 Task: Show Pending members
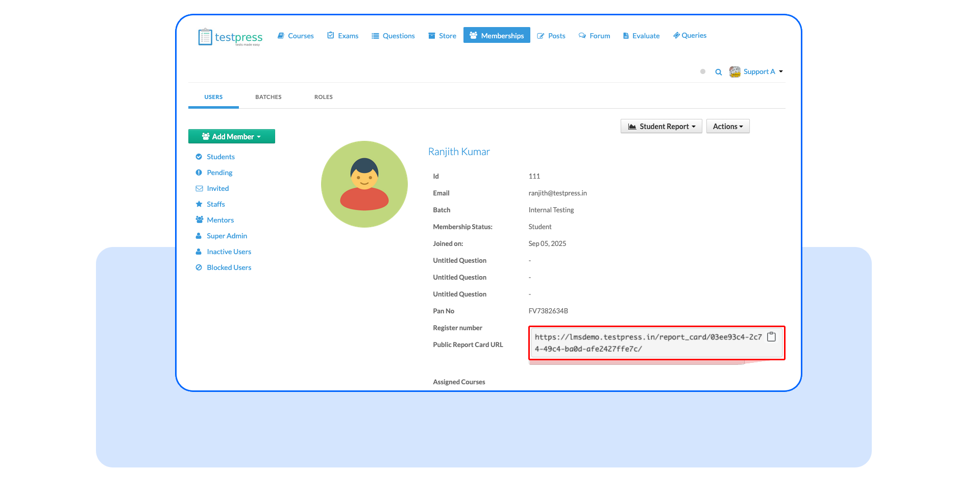pos(219,172)
